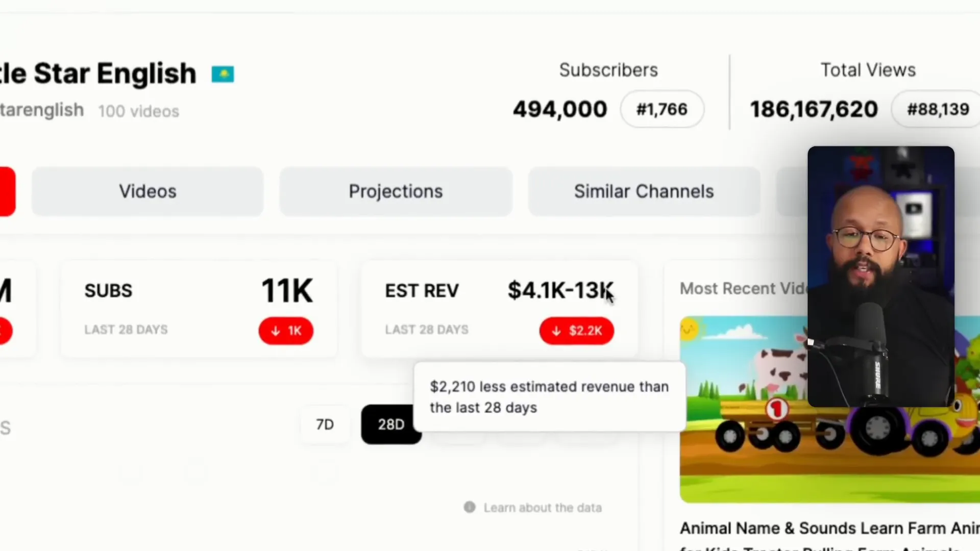Open the Videos tab
980x551 pixels.
coord(148,191)
